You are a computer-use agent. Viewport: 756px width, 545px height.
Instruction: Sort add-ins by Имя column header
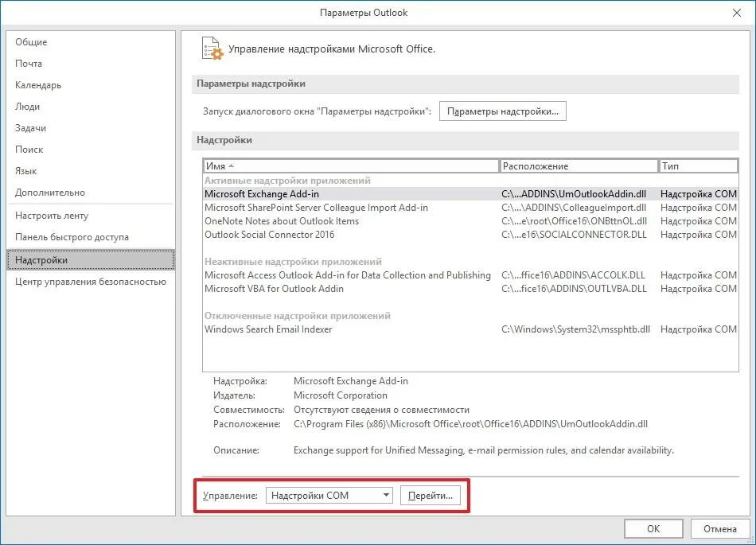point(351,166)
